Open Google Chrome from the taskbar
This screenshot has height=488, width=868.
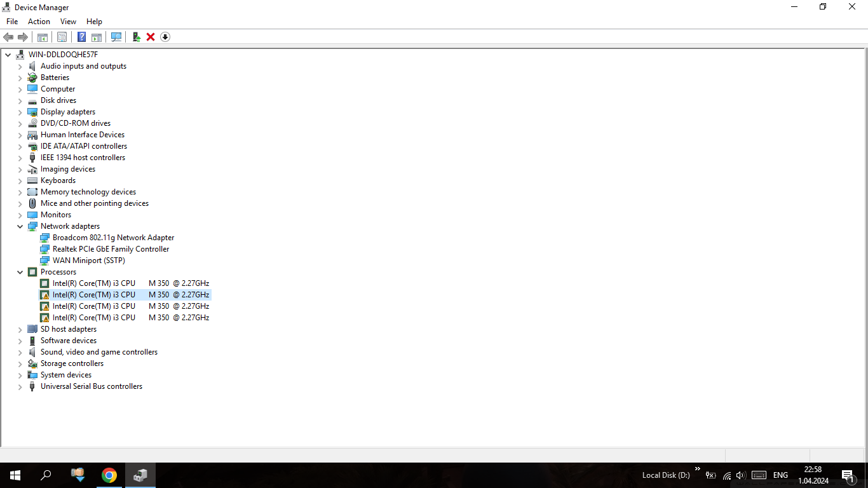[x=109, y=475]
